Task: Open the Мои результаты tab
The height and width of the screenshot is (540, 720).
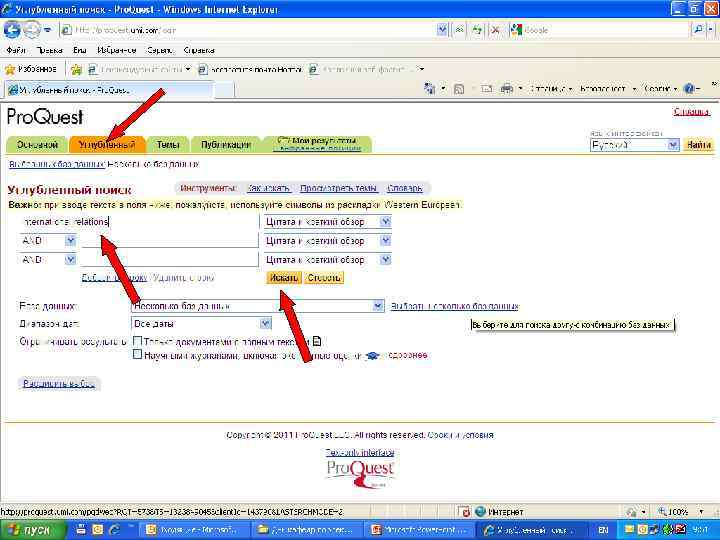Action: coord(320,144)
